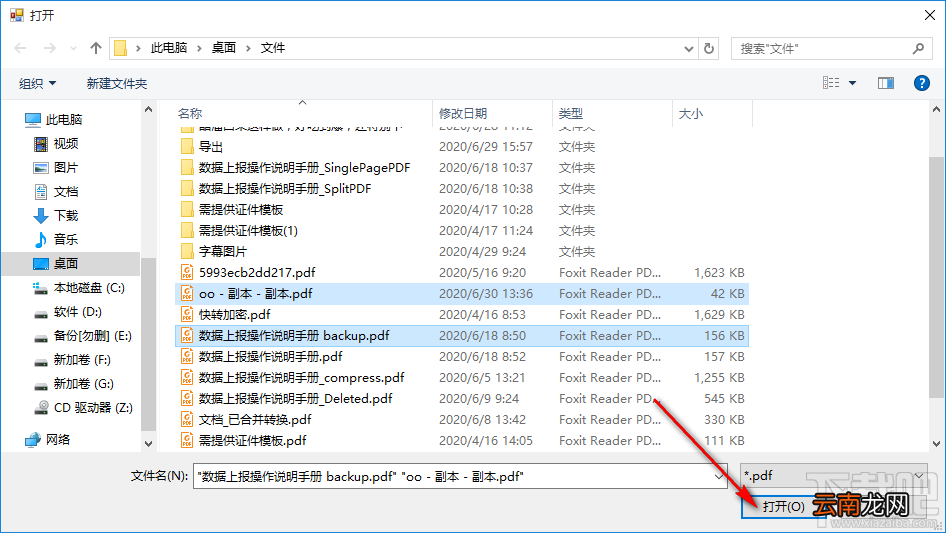
Task: Open view options dropdown arrow
Action: point(852,83)
